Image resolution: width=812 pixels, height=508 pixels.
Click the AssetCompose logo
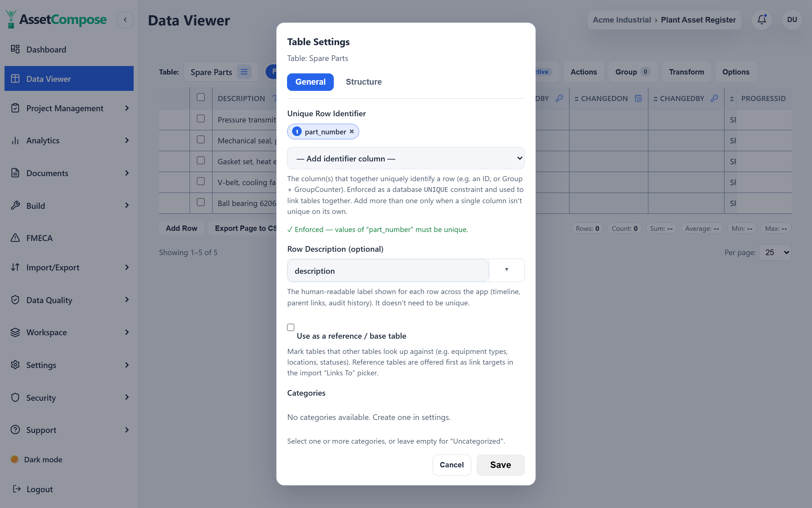56,19
